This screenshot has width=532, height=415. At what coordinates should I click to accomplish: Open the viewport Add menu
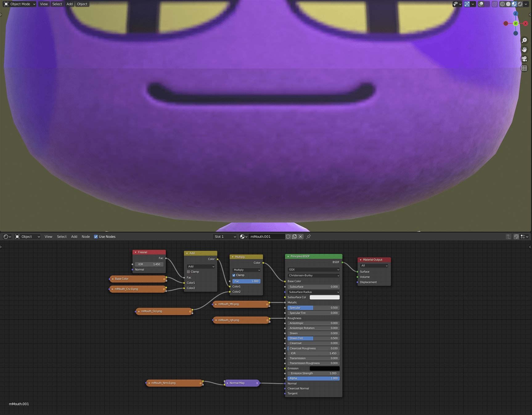[x=70, y=4]
